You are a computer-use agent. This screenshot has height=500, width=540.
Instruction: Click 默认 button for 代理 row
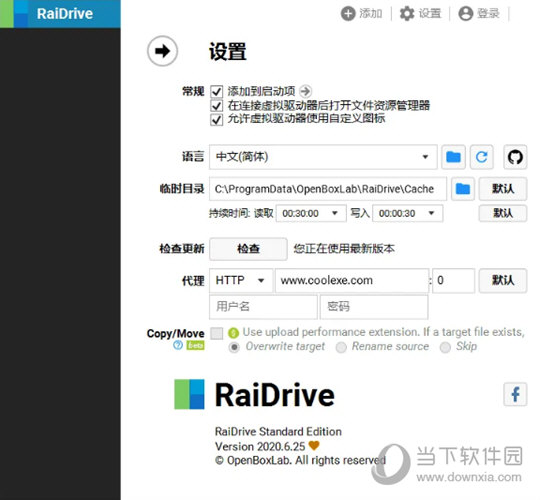pos(503,281)
